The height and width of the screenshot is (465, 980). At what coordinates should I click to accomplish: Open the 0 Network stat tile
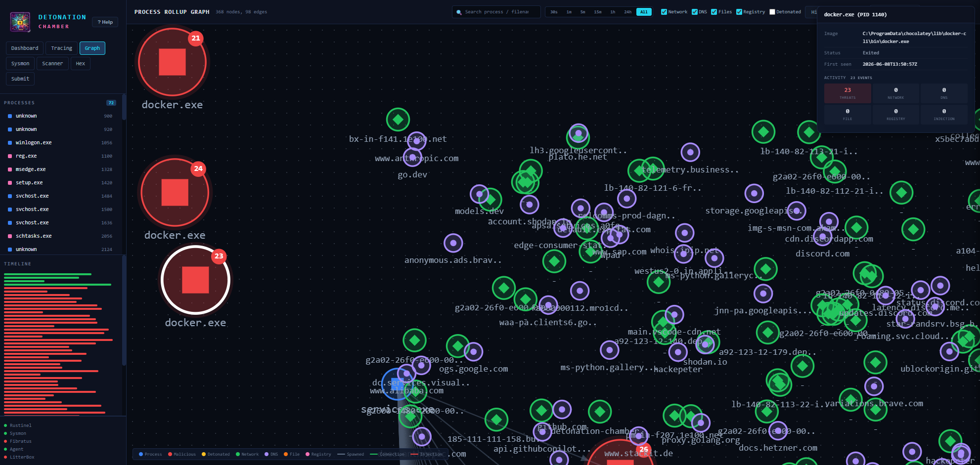click(896, 93)
